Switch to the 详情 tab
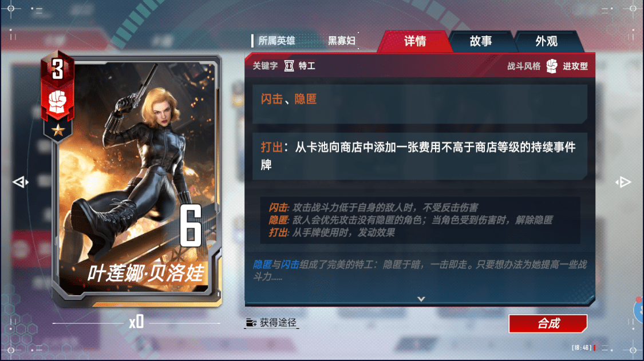 pyautogui.click(x=415, y=41)
